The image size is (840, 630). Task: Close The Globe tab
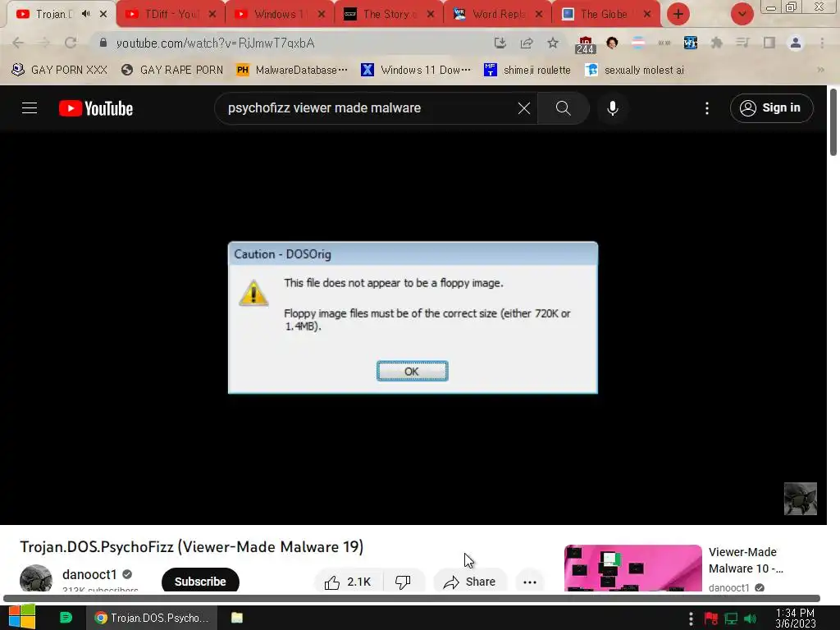click(x=647, y=14)
